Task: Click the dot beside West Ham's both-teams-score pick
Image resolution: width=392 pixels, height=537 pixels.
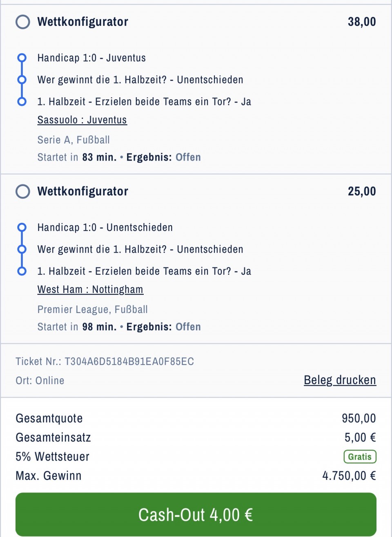Action: 22,271
